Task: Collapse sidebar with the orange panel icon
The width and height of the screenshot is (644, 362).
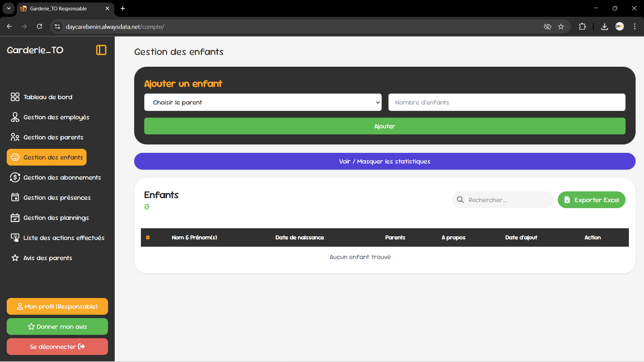Action: coord(101,50)
